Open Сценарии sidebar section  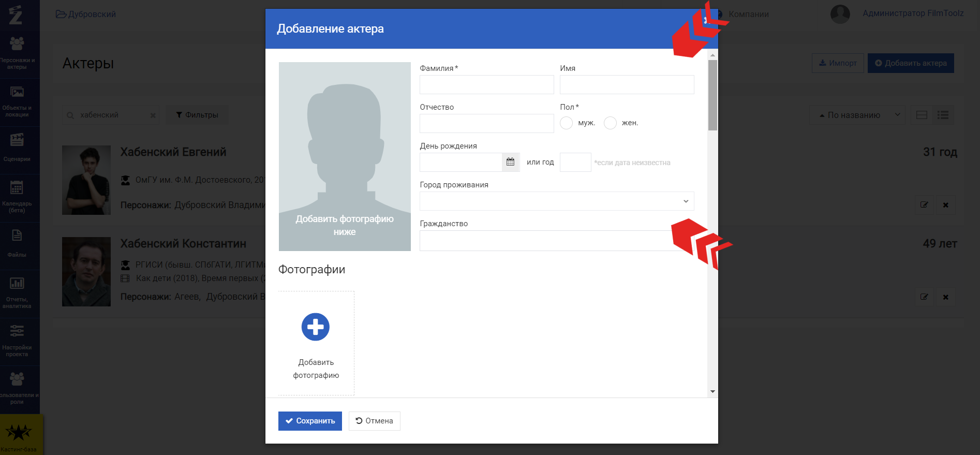(17, 150)
